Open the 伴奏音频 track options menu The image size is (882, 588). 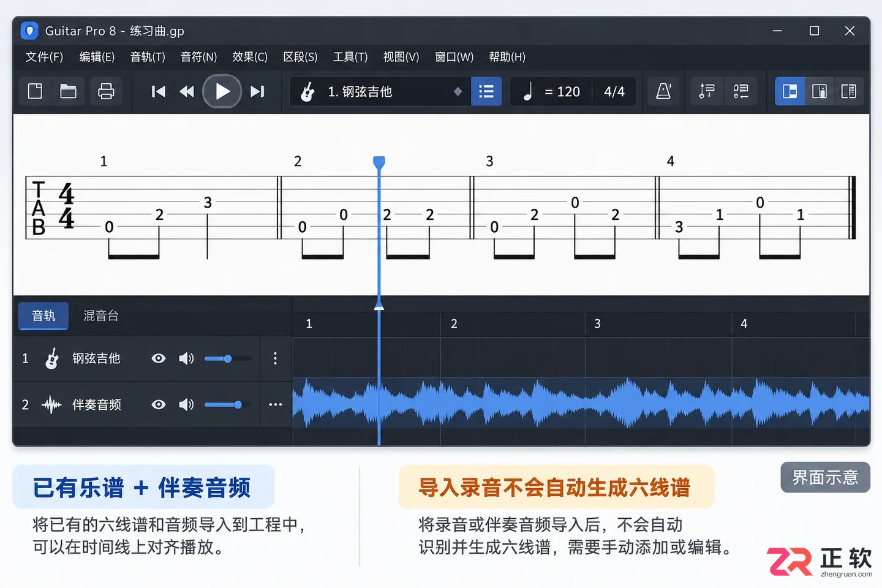[x=276, y=405]
